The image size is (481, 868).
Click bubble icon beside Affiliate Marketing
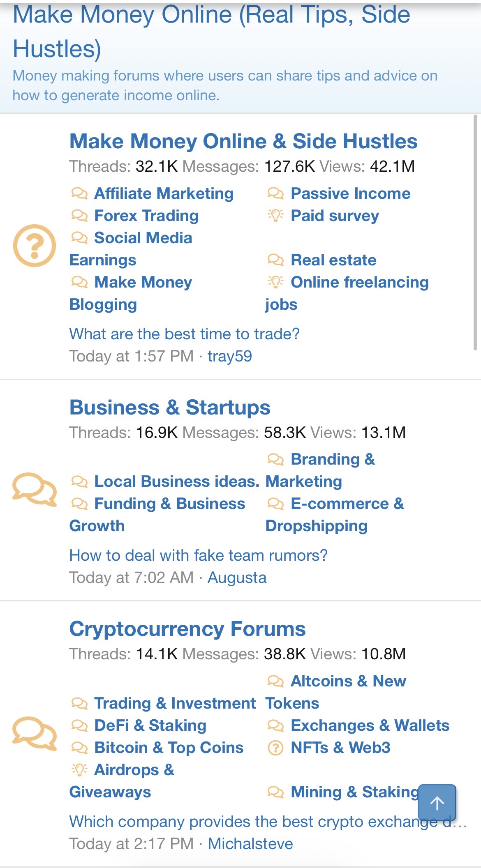coord(79,193)
